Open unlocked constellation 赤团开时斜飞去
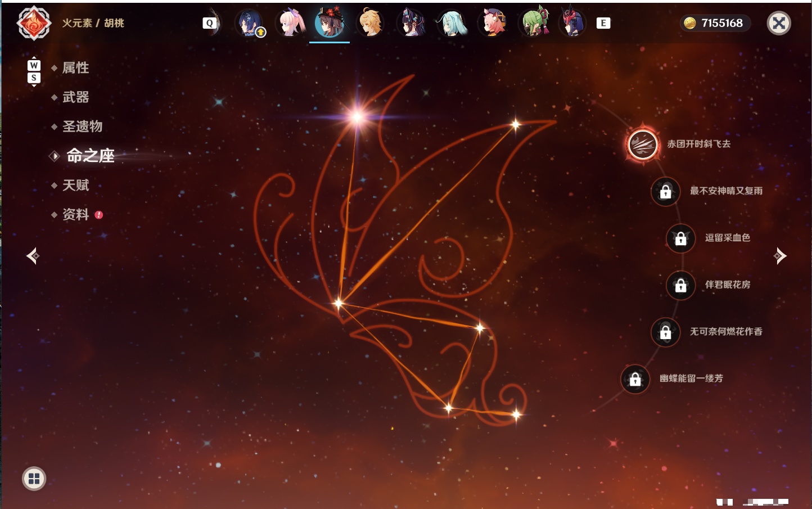812x509 pixels. pyautogui.click(x=643, y=145)
